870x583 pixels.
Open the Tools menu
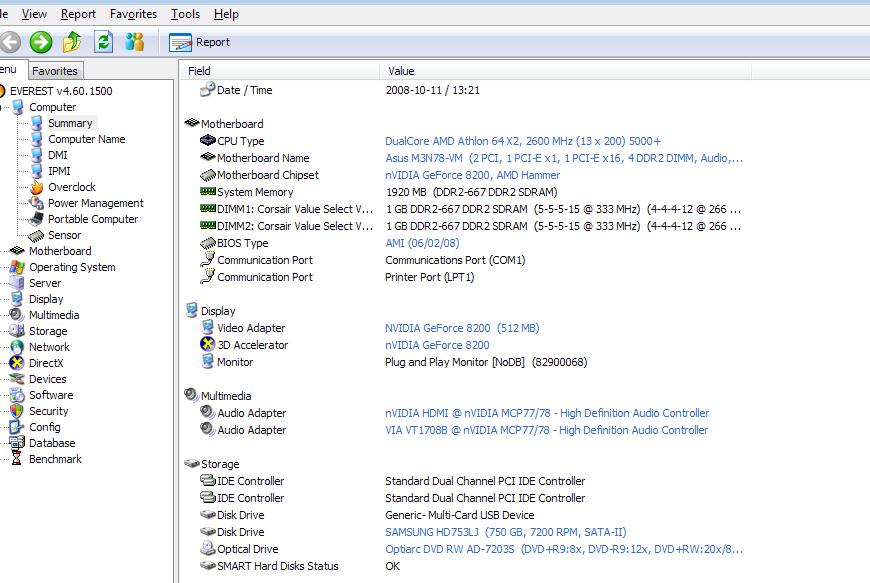(185, 14)
